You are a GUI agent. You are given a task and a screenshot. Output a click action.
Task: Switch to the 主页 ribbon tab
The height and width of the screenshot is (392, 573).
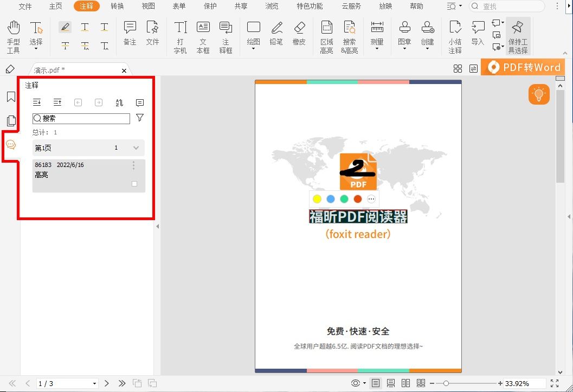click(55, 7)
